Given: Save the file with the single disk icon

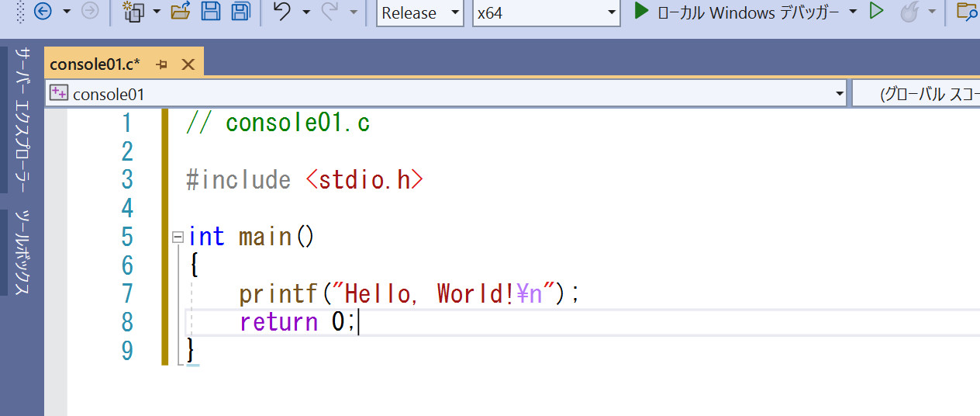Looking at the screenshot, I should pyautogui.click(x=210, y=12).
